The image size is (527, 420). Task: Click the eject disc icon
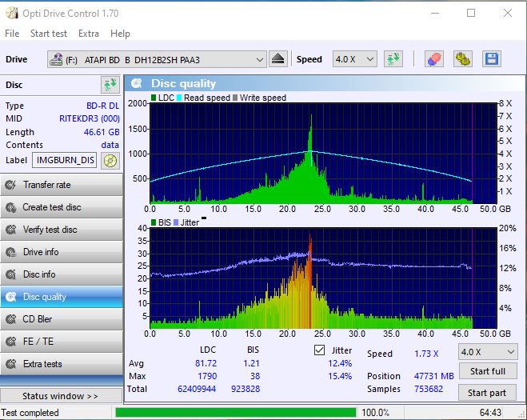(278, 59)
